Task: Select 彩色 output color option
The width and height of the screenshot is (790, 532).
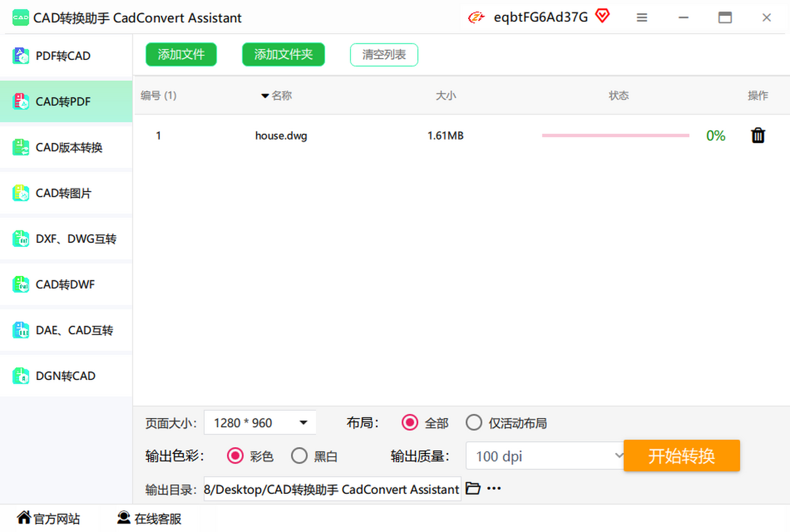Action: click(x=235, y=456)
